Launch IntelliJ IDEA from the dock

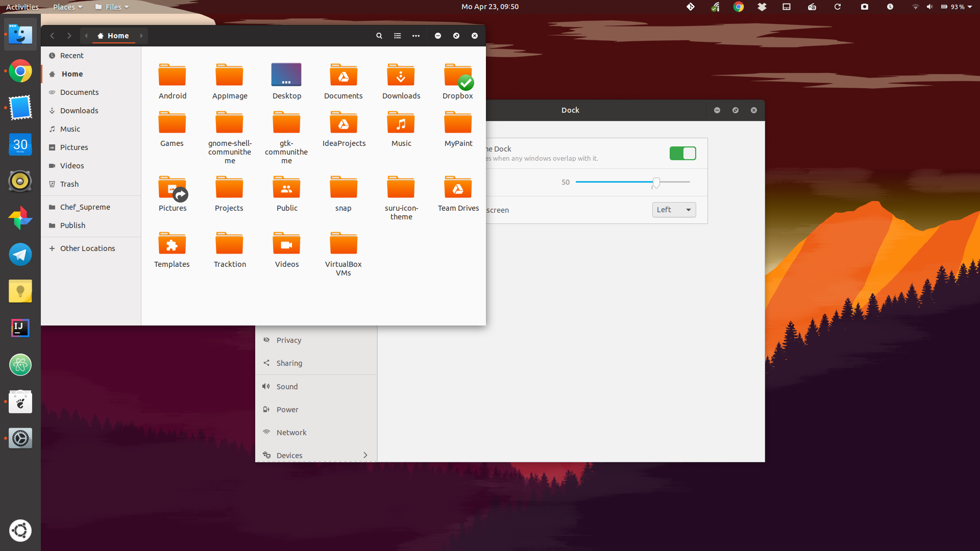tap(20, 328)
